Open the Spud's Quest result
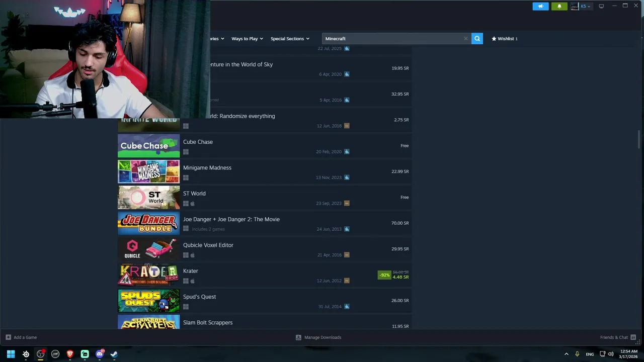 click(x=265, y=301)
